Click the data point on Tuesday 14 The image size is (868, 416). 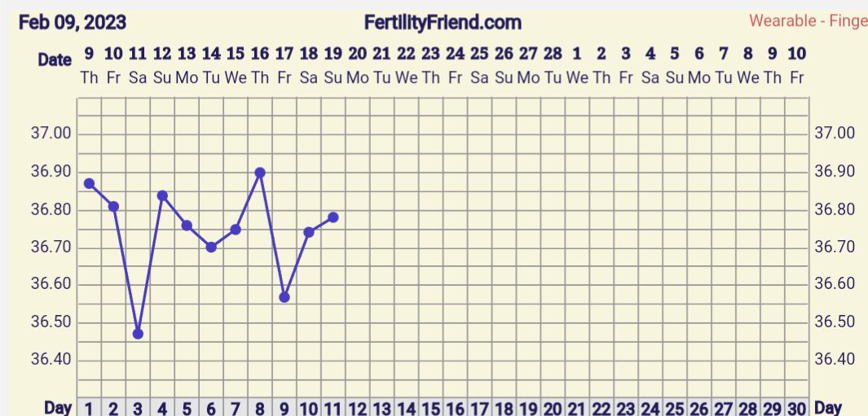coord(211,247)
